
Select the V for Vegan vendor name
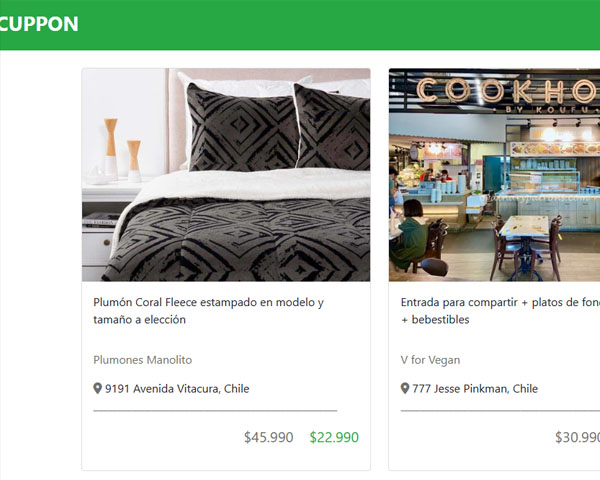pyautogui.click(x=430, y=360)
